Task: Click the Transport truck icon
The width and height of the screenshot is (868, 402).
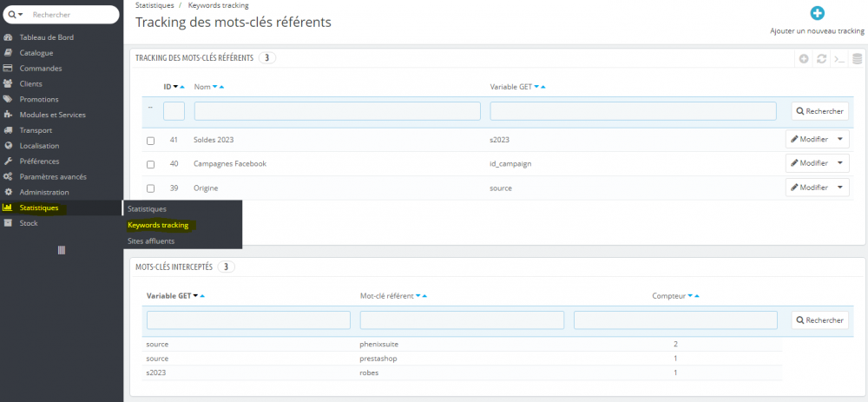Action: [8, 131]
